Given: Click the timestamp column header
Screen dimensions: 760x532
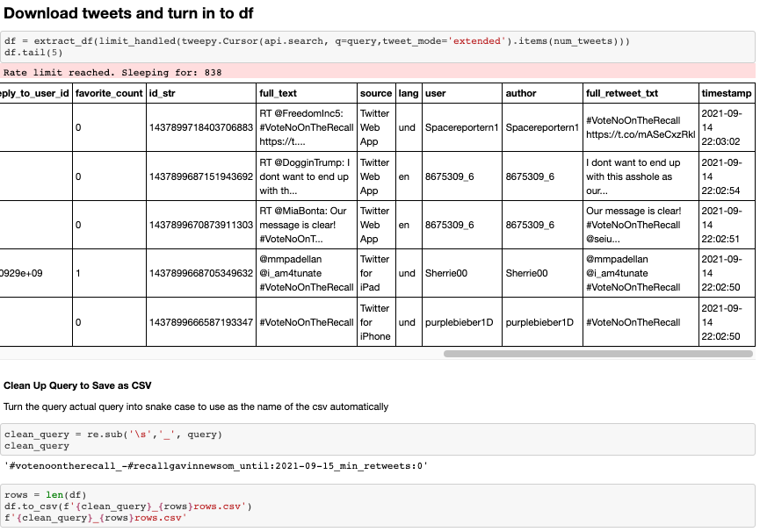Looking at the screenshot, I should [727, 93].
